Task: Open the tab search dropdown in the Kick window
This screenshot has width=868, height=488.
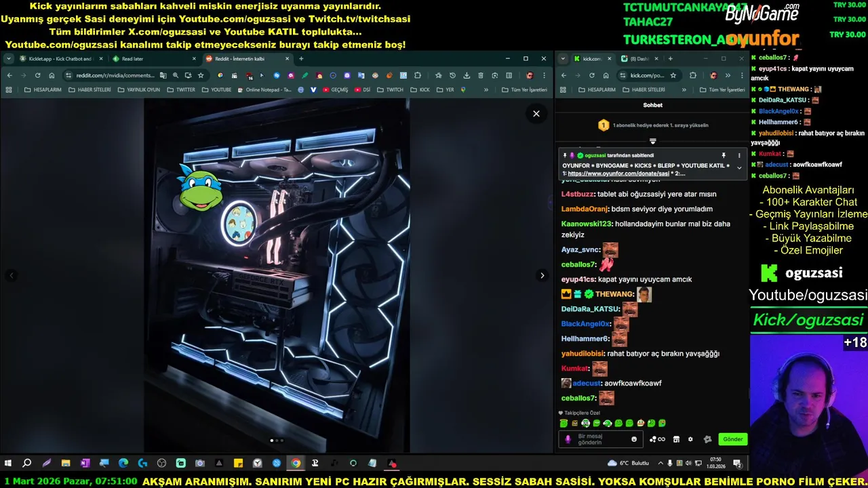Action: coord(563,59)
